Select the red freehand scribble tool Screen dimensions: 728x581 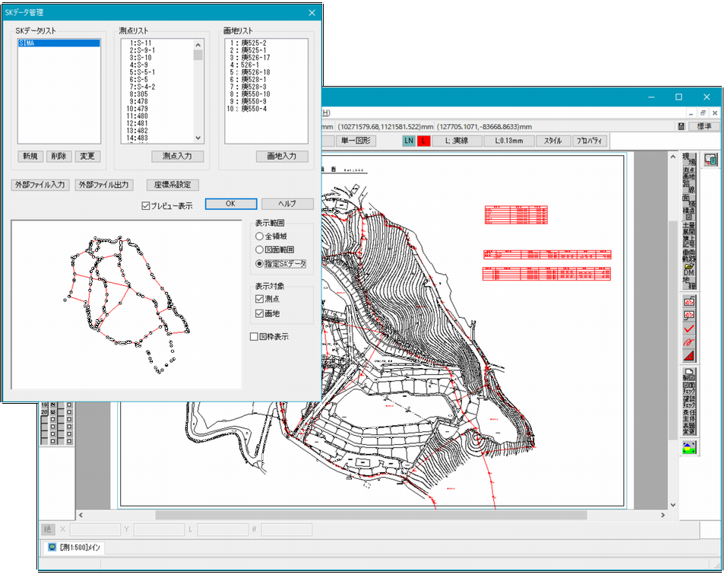(x=689, y=342)
